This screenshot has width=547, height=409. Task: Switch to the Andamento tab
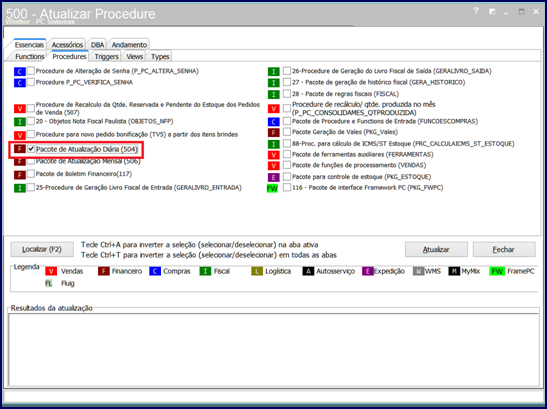[129, 45]
